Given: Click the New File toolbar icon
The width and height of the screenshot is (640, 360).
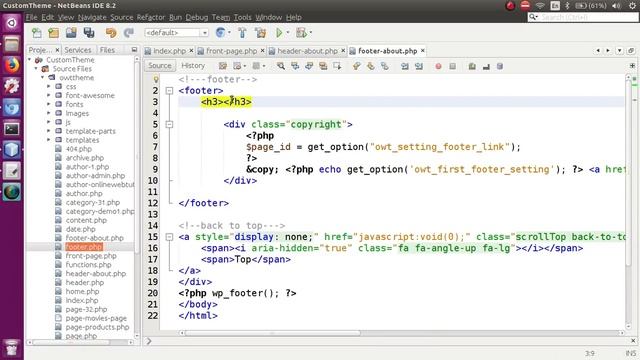Looking at the screenshot, I should pos(37,33).
